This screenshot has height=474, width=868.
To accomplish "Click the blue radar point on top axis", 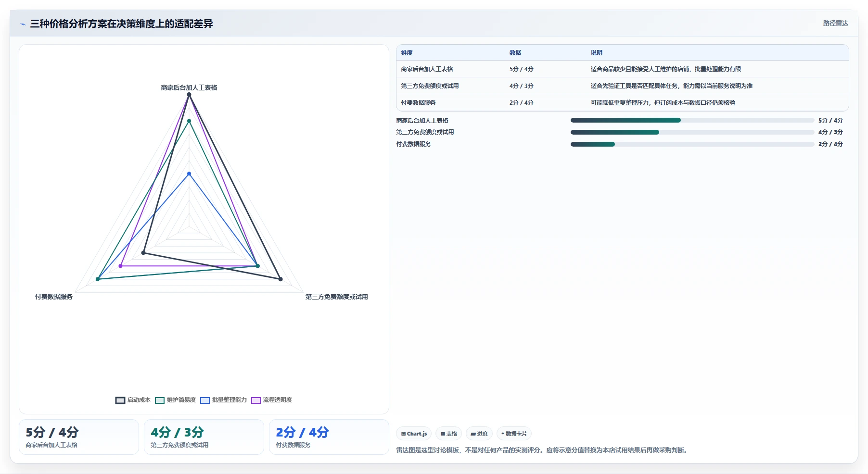I will (x=189, y=174).
